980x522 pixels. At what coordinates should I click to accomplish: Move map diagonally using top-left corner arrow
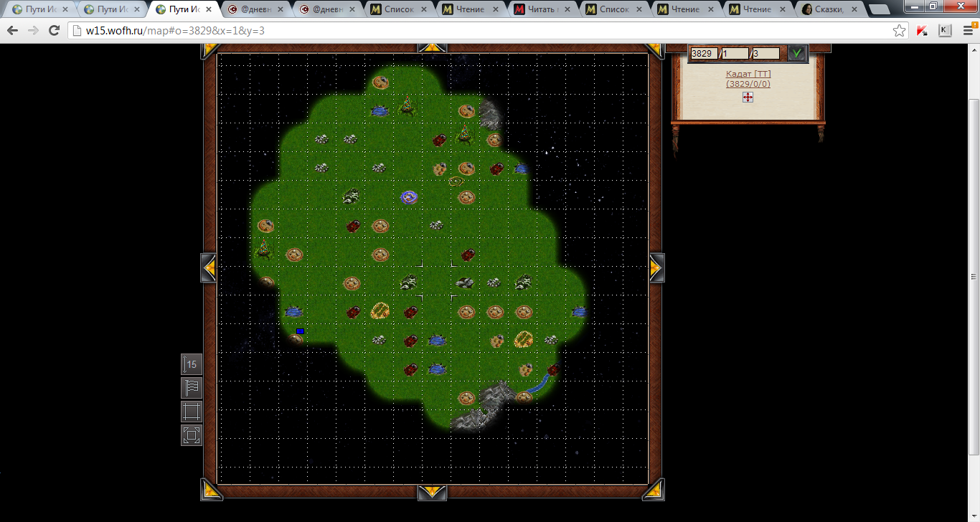(210, 49)
